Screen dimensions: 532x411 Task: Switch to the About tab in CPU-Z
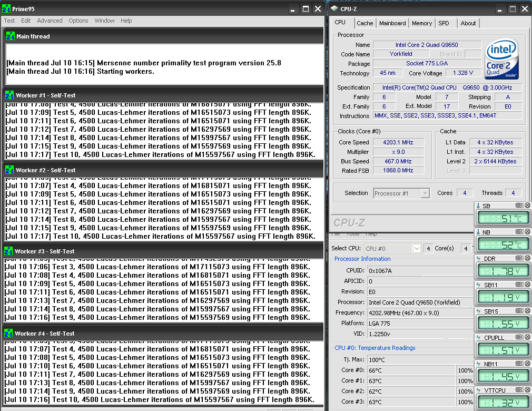pyautogui.click(x=468, y=23)
